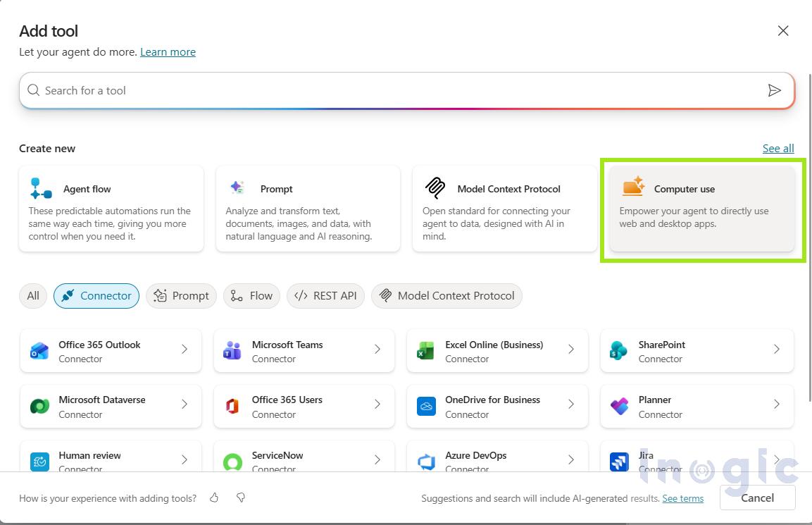Screen dimensions: 812x525
Task: Click the Microsoft Dataverse icon
Action: [x=40, y=407]
